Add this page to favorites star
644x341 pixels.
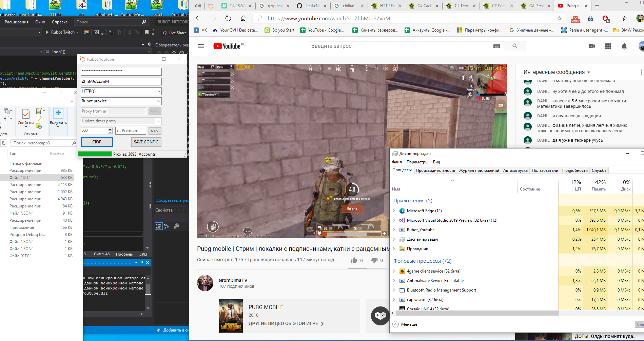[x=559, y=18]
